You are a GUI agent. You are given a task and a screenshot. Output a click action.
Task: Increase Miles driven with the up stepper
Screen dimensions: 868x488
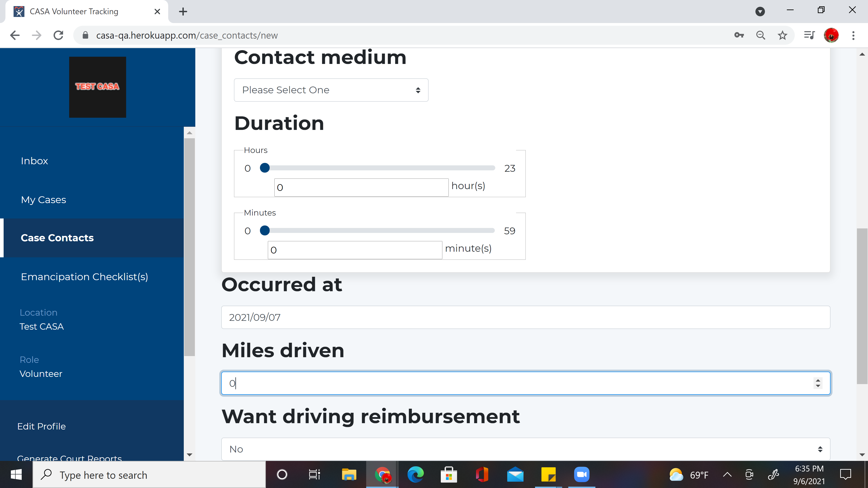[818, 380]
